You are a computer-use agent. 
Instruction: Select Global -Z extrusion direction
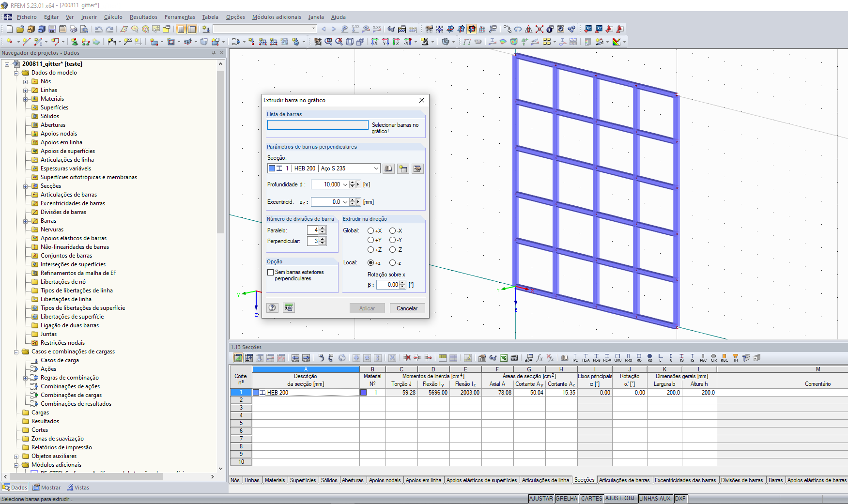pyautogui.click(x=392, y=250)
